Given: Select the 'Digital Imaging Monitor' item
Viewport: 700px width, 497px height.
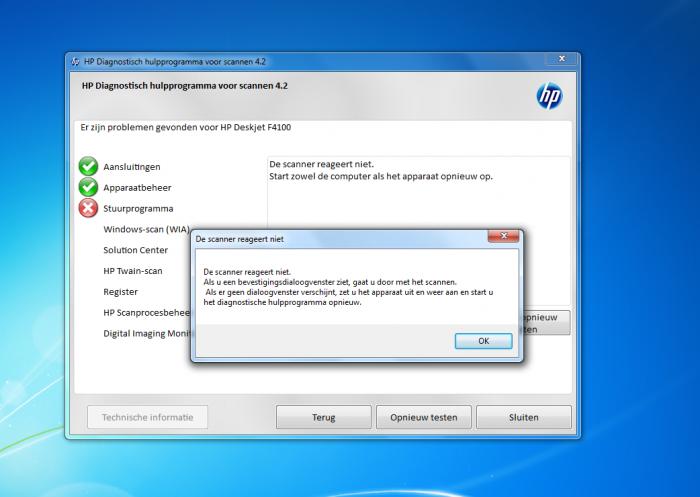Looking at the screenshot, I should tap(147, 334).
